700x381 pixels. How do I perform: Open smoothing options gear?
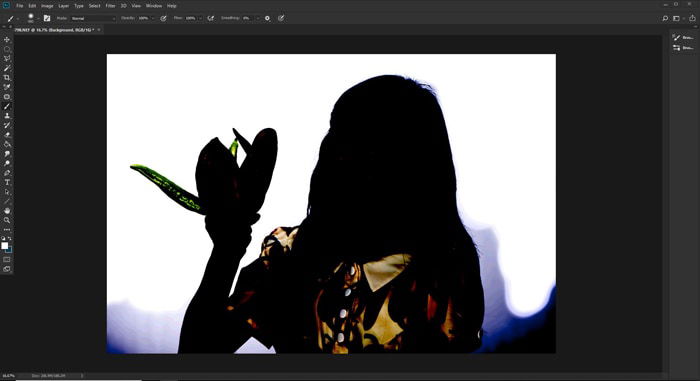click(x=267, y=18)
